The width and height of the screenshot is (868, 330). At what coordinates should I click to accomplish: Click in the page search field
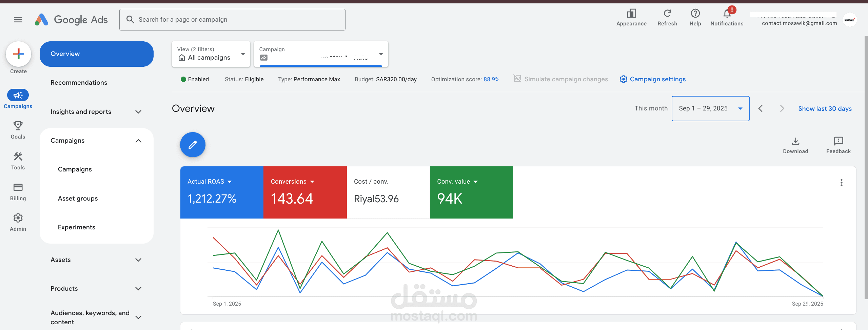coord(232,19)
